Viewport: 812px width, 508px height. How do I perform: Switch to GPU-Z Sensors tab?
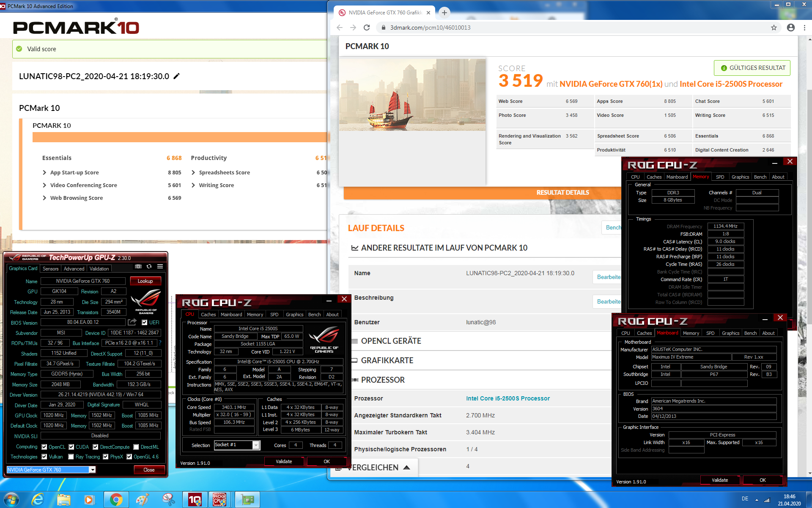click(51, 269)
